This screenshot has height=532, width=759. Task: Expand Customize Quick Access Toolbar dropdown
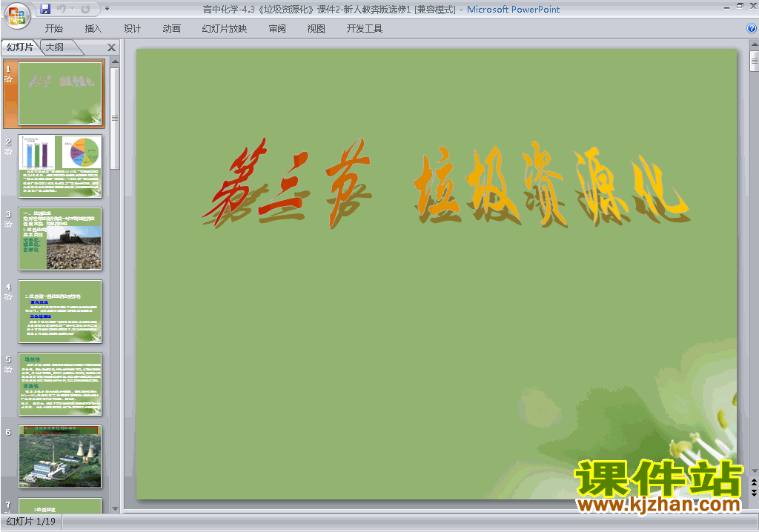coord(107,9)
